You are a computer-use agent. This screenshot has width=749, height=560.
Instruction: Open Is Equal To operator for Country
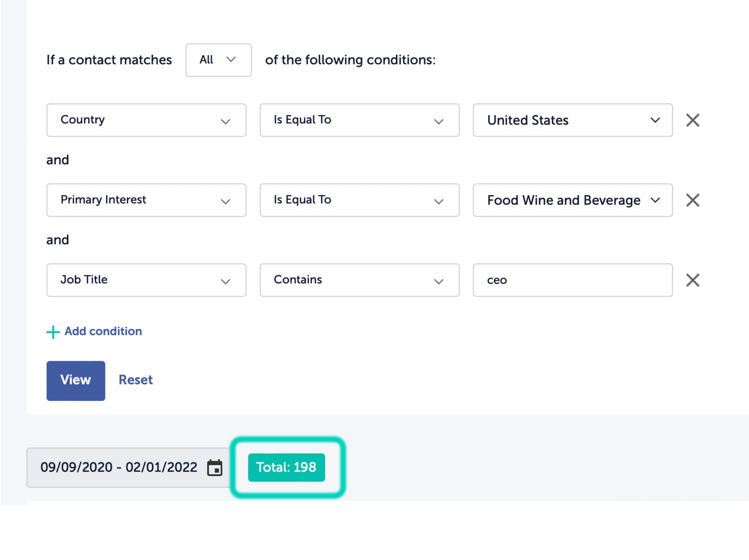pyautogui.click(x=359, y=120)
